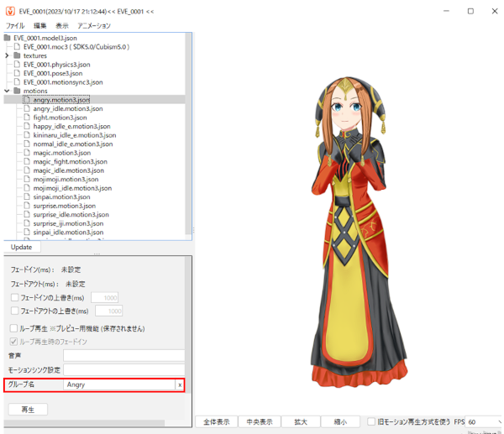
Task: Click the file tree vertical scrollbar
Action: point(188,135)
